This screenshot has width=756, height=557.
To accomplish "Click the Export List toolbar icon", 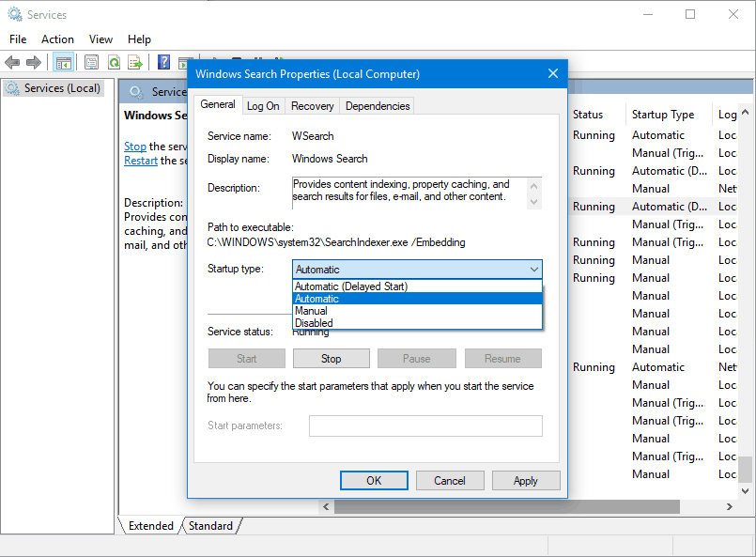I will pos(135,63).
